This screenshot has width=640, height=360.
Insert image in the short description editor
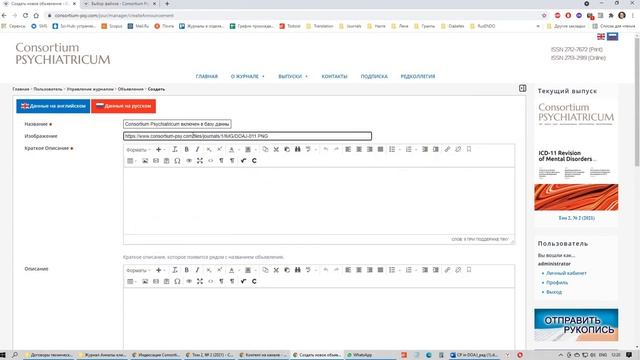[x=145, y=161]
